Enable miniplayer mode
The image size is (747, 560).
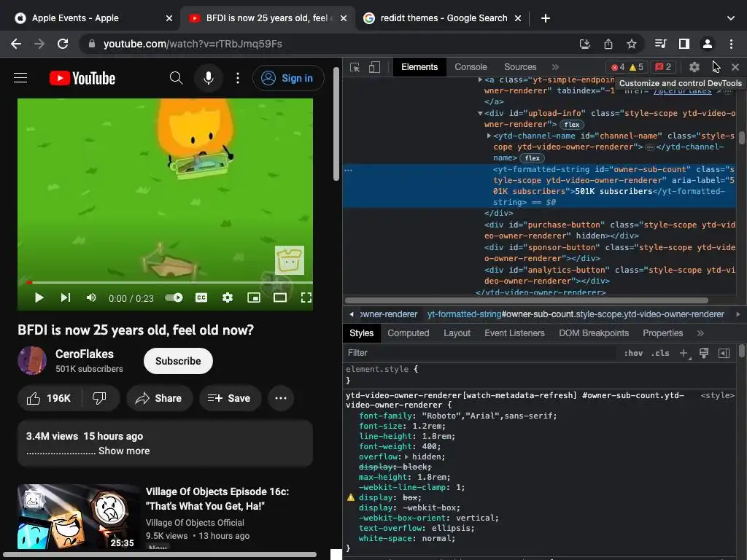(254, 298)
